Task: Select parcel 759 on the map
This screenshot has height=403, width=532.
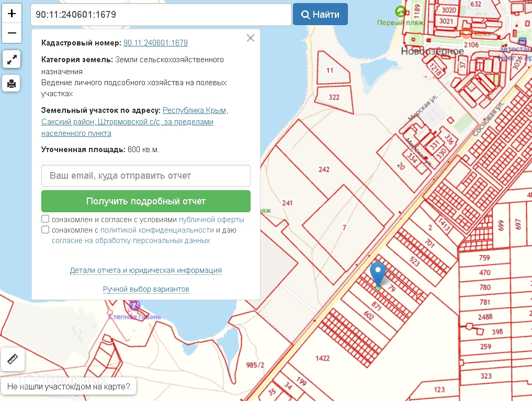Action: (x=484, y=258)
